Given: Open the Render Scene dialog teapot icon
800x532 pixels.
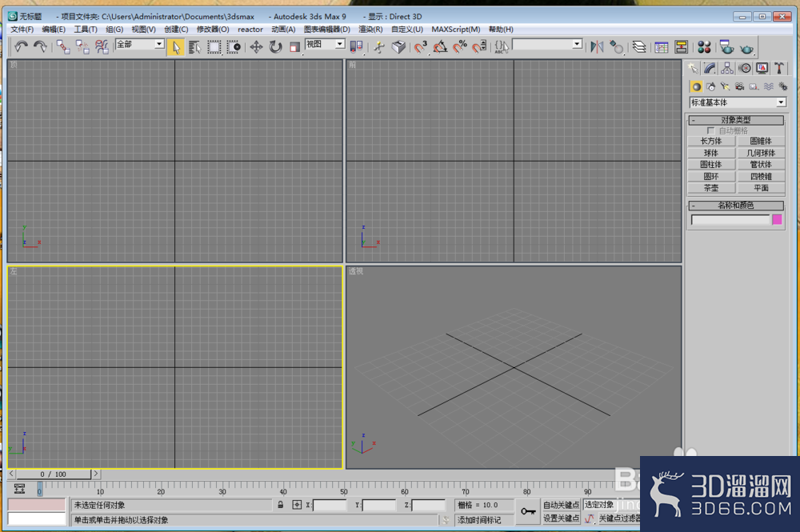Looking at the screenshot, I should 726,47.
